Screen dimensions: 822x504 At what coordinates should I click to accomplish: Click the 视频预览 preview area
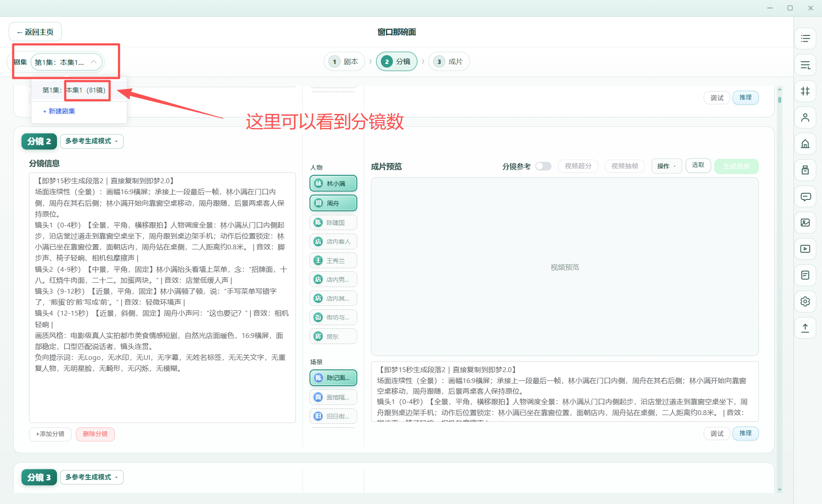[x=565, y=267]
